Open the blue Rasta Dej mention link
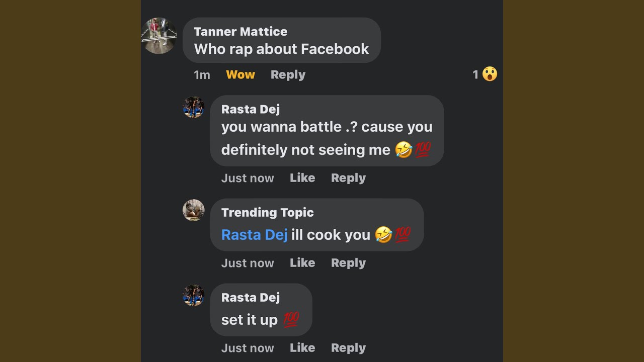 254,235
